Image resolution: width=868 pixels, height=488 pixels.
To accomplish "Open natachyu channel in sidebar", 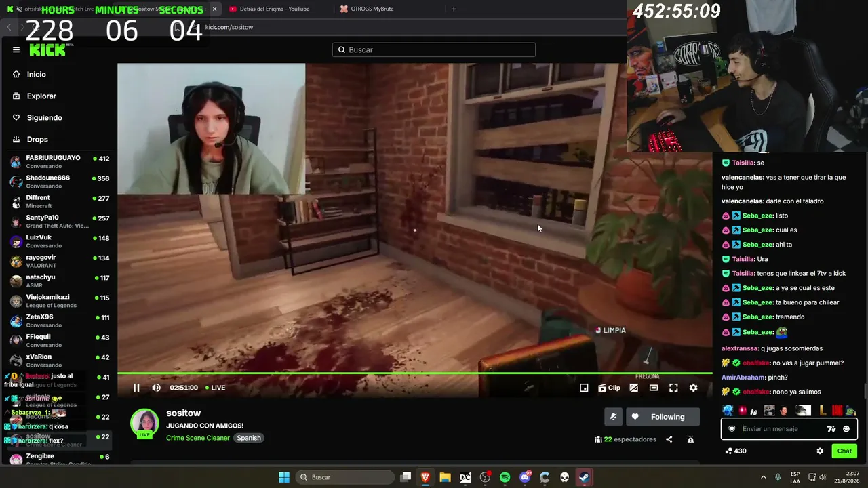I will tap(59, 281).
